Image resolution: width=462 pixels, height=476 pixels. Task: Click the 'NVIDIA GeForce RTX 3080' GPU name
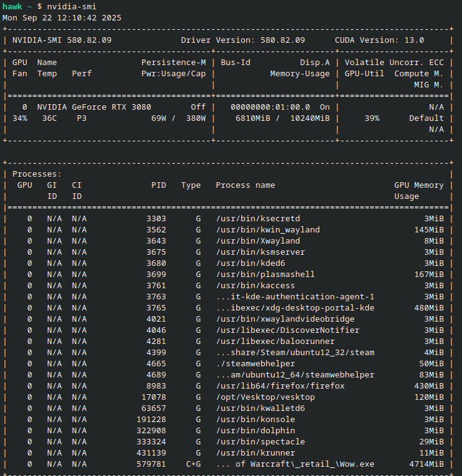pyautogui.click(x=94, y=107)
